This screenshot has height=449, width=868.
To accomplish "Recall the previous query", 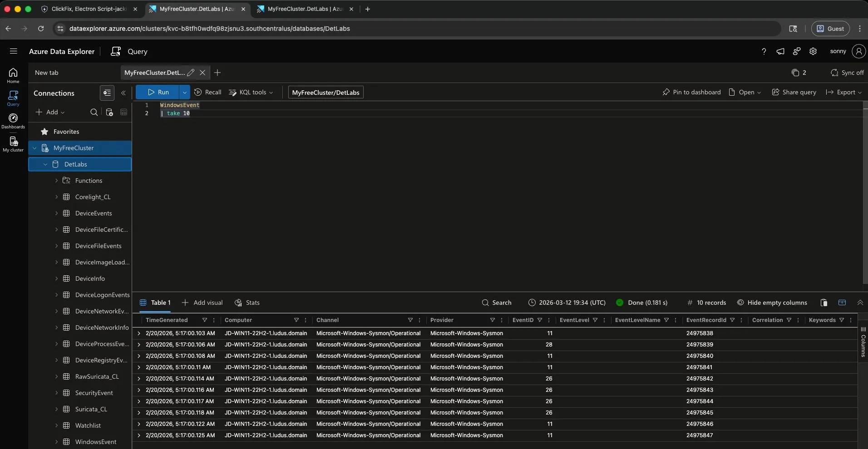I will click(208, 92).
